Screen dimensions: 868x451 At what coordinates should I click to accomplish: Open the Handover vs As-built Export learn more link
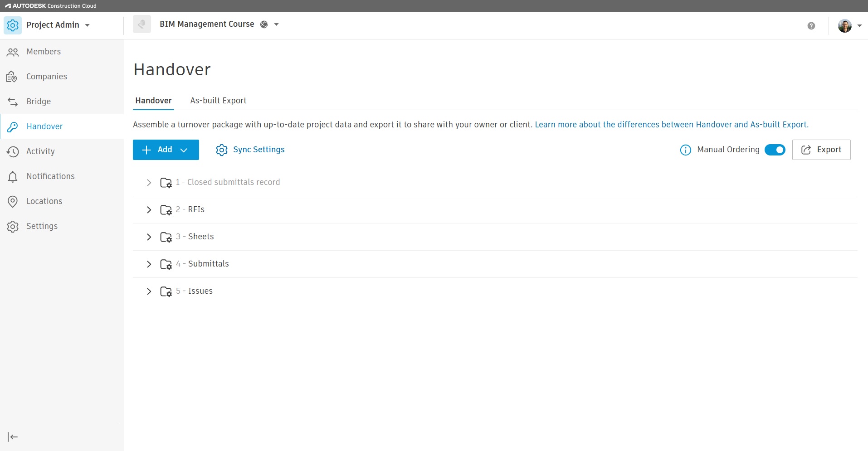[671, 125]
